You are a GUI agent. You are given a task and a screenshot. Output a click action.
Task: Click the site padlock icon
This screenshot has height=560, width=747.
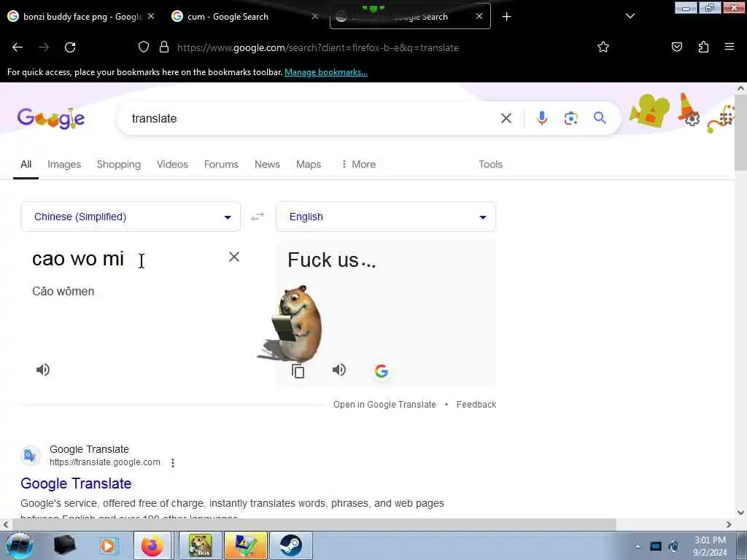(164, 47)
